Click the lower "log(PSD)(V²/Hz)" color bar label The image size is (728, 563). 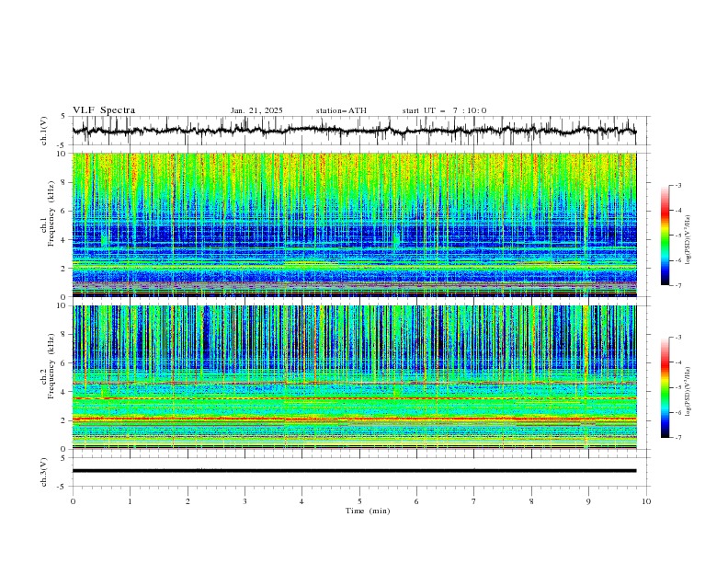coord(688,392)
